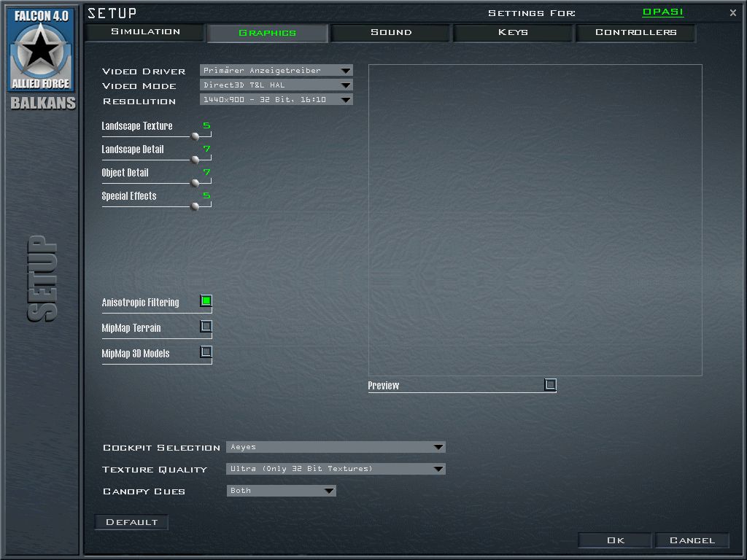This screenshot has height=560, width=747.
Task: Open the Resolution dropdown
Action: coord(276,99)
